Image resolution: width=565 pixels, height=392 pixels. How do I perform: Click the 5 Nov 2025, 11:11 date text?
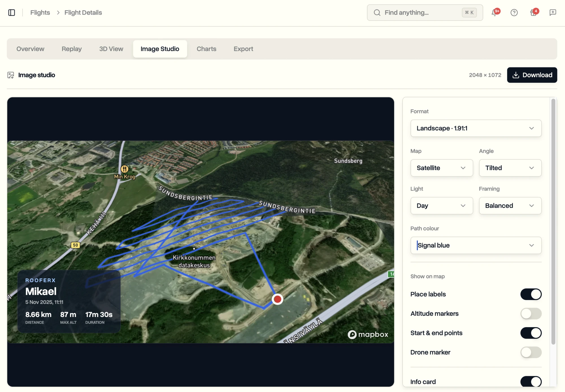tap(44, 302)
